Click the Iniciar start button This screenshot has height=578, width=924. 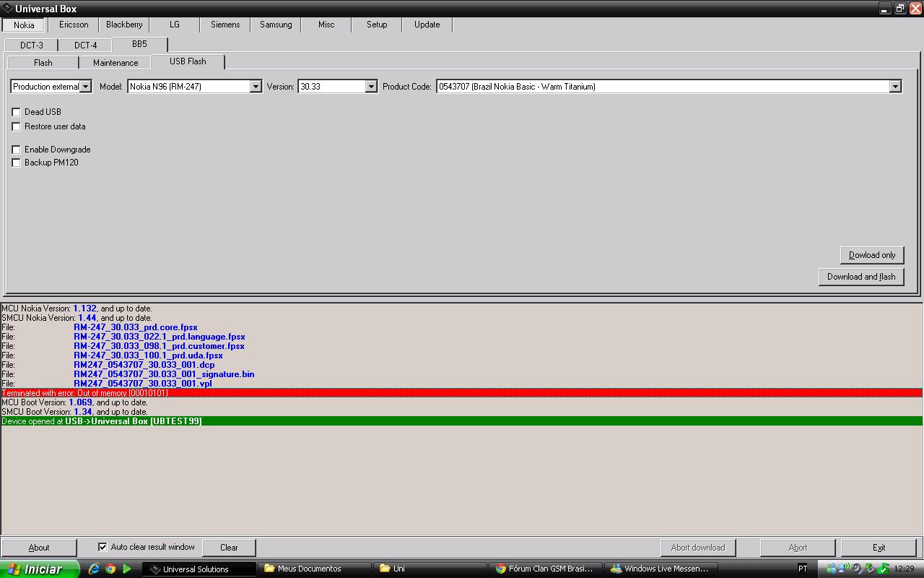[35, 569]
